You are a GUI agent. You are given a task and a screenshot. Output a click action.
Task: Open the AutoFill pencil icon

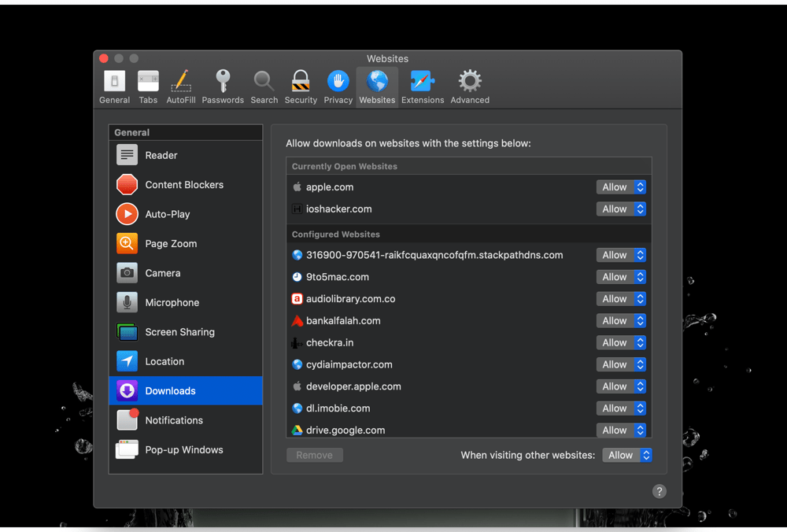181,81
